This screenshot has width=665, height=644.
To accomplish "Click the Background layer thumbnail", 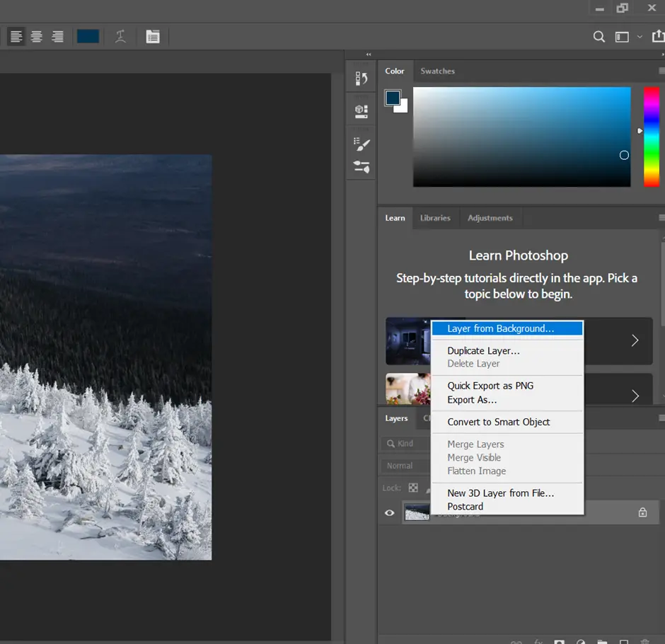I will coord(417,512).
